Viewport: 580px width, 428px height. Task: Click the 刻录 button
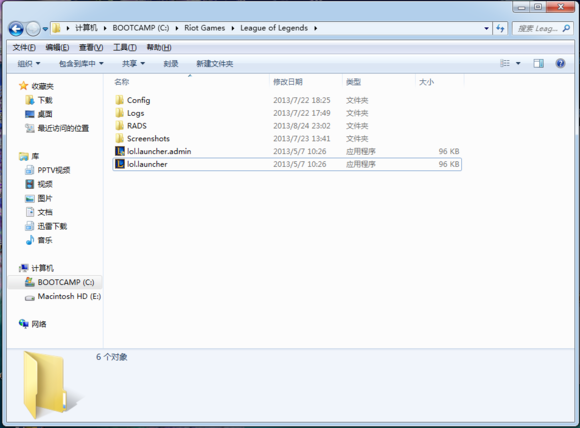click(171, 64)
